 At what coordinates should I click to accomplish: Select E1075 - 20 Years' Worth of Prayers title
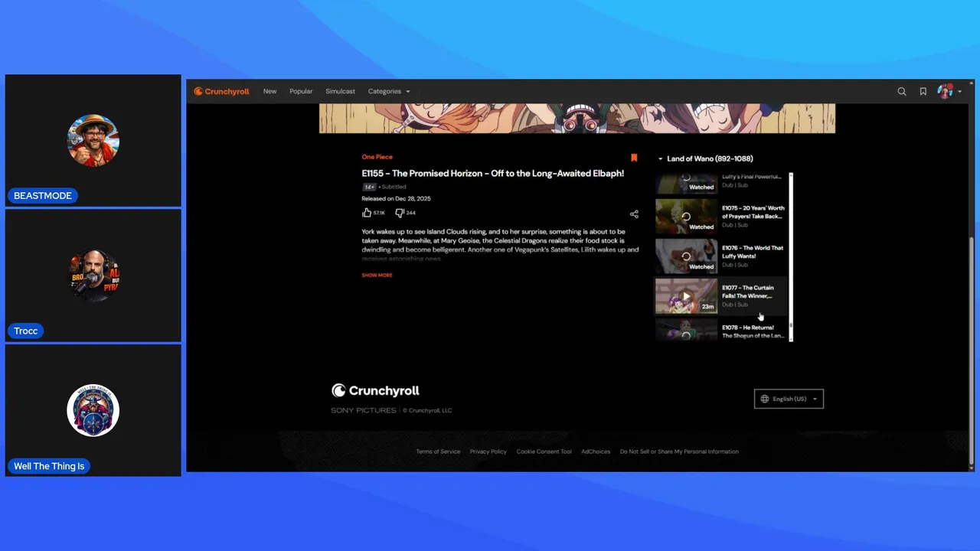(753, 212)
